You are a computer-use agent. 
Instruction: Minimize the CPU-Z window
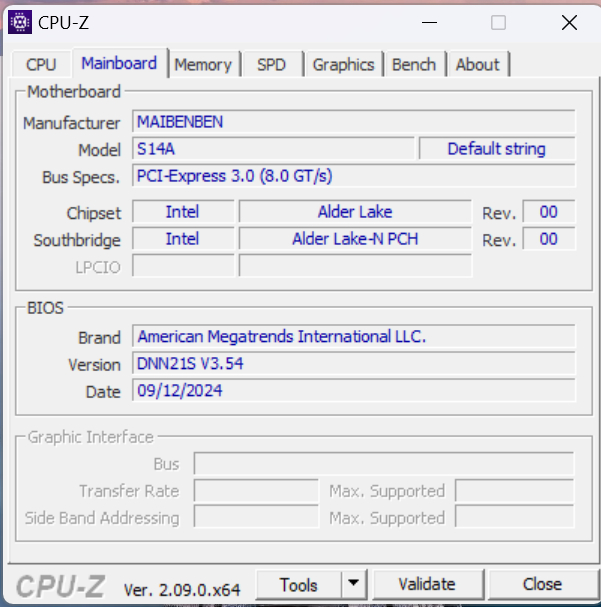[429, 22]
